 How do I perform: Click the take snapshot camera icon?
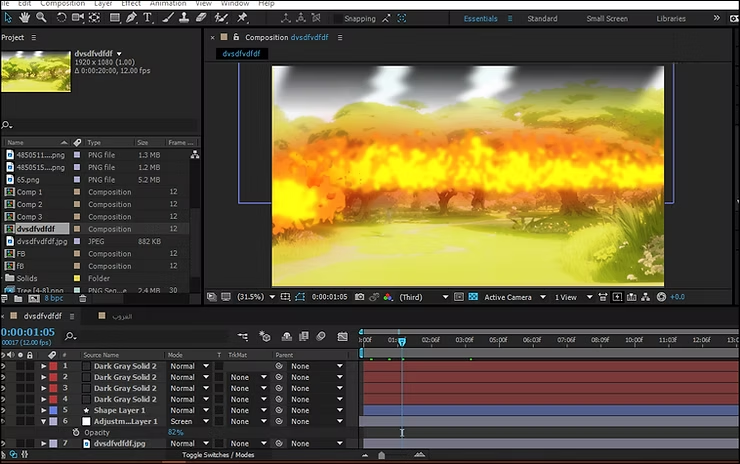tap(360, 297)
